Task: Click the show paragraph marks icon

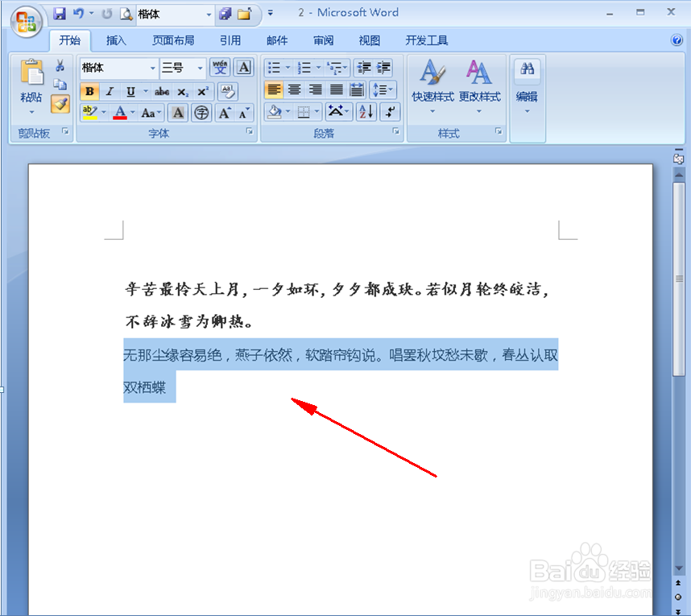Action: pos(390,113)
